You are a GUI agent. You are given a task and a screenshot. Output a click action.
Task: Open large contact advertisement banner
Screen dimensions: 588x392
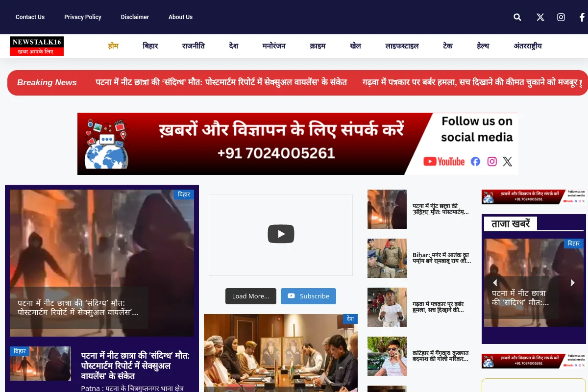tap(298, 144)
